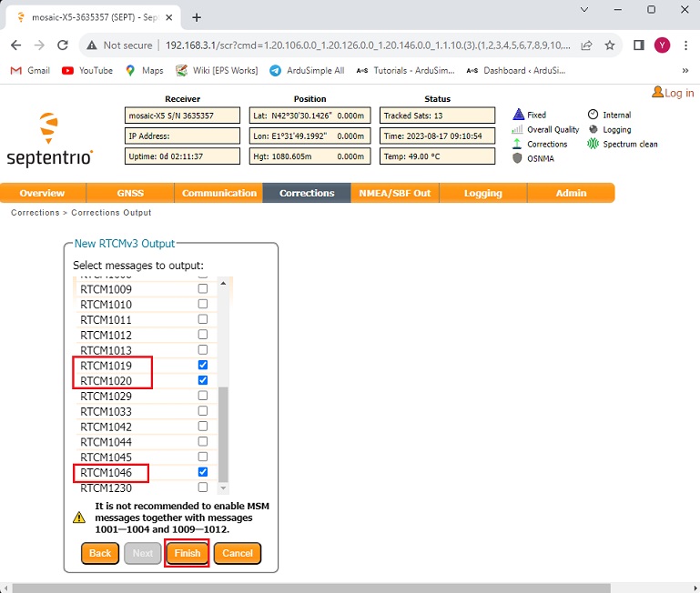Viewport: 700px width, 593px height.
Task: Uncheck the RTCM1046 checkbox
Action: click(x=203, y=472)
